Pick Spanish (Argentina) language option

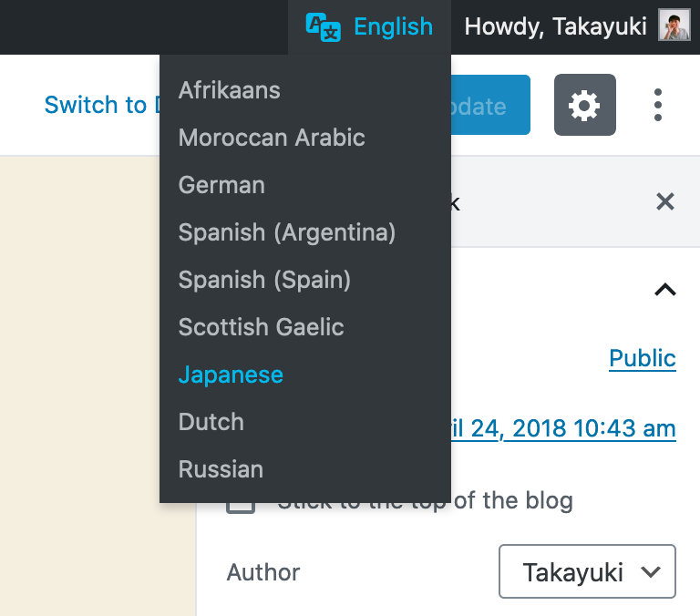click(x=287, y=232)
